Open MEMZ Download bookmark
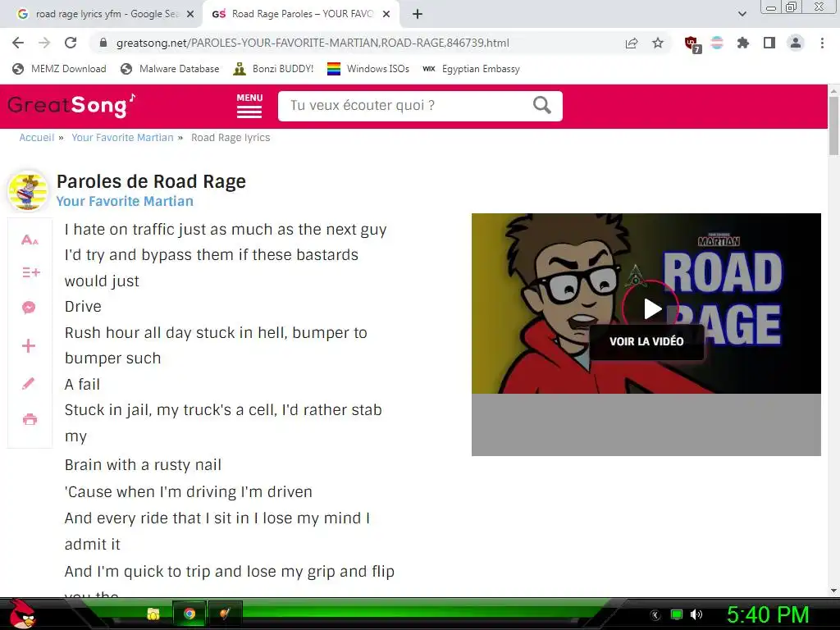 click(59, 69)
